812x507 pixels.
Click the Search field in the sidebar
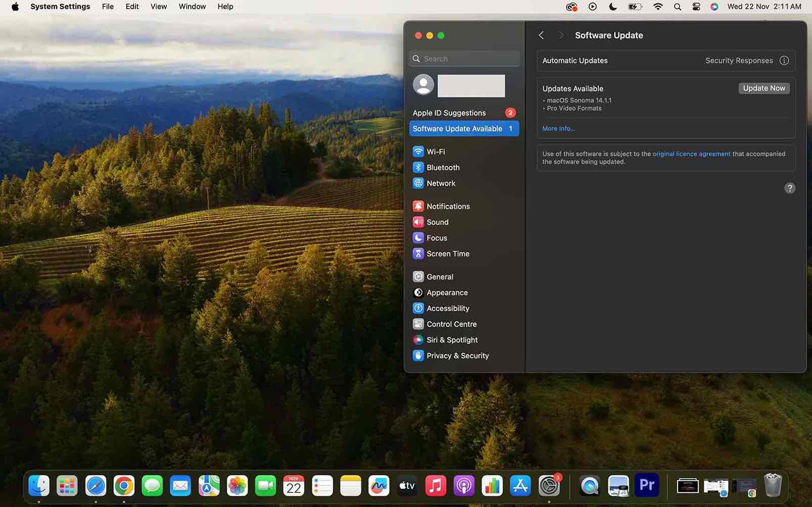click(464, 59)
